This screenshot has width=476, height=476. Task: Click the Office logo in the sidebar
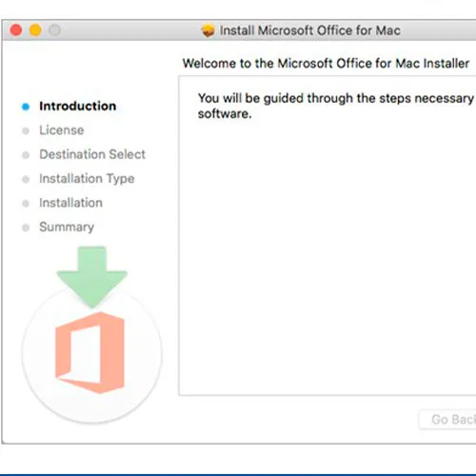pyautogui.click(x=89, y=352)
